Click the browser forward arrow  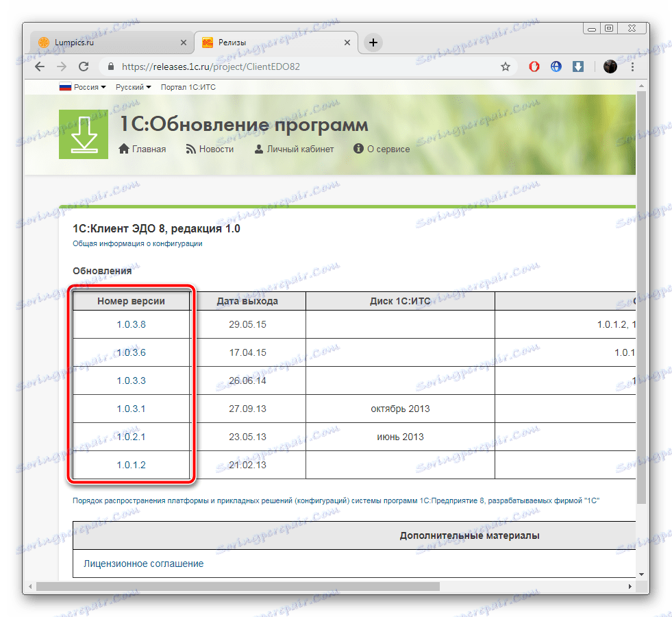[x=62, y=66]
